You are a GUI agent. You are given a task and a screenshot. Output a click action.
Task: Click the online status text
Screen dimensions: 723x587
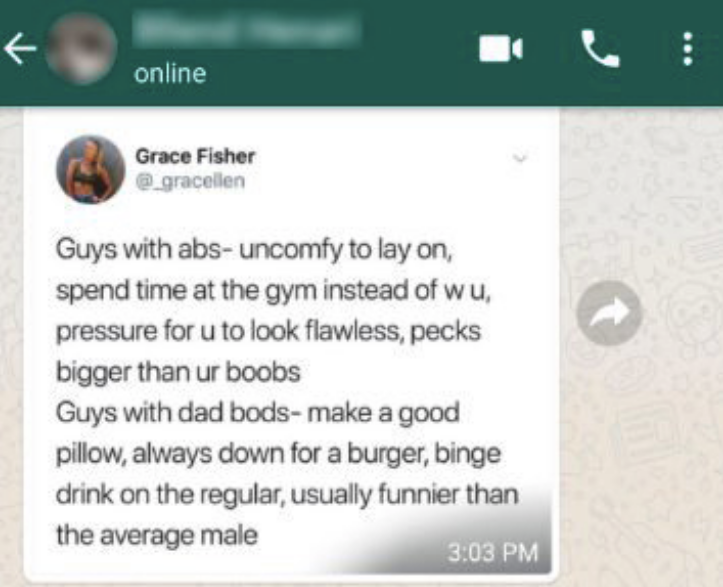[170, 74]
